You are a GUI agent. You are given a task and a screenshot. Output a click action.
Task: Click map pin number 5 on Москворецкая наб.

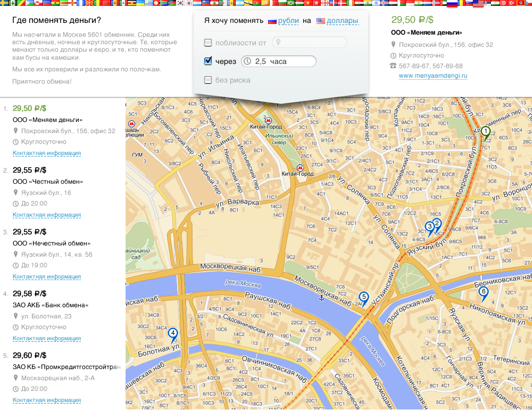tap(364, 298)
